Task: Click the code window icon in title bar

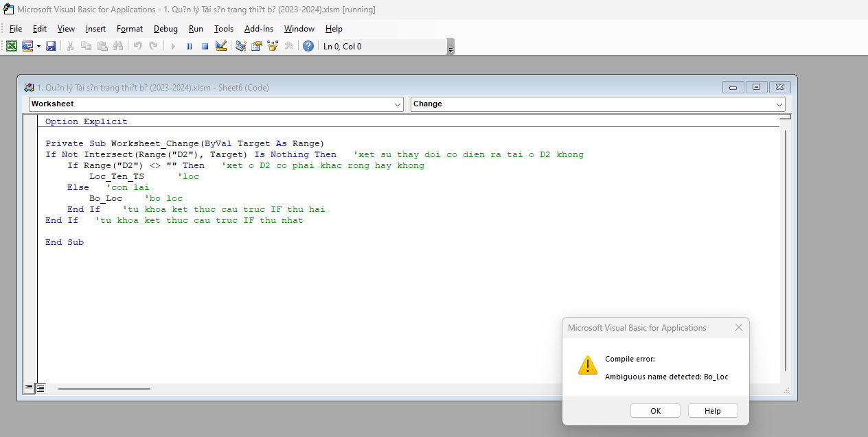Action: click(29, 87)
